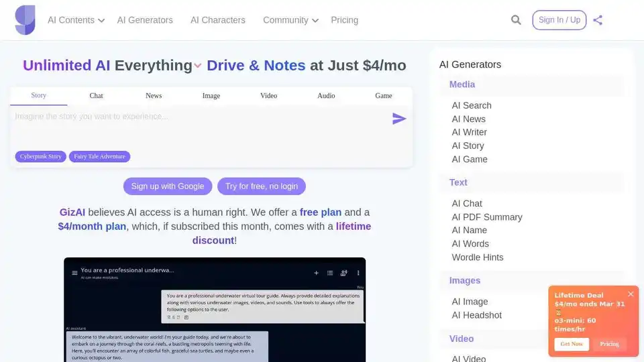Viewport: 644px width, 362px height.
Task: Switch to the News tab
Action: tap(154, 96)
